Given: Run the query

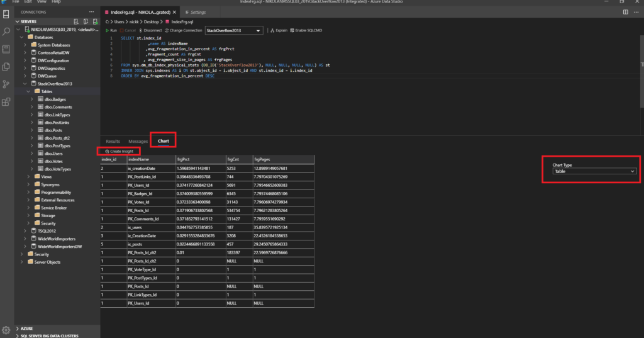Looking at the screenshot, I should point(111,30).
